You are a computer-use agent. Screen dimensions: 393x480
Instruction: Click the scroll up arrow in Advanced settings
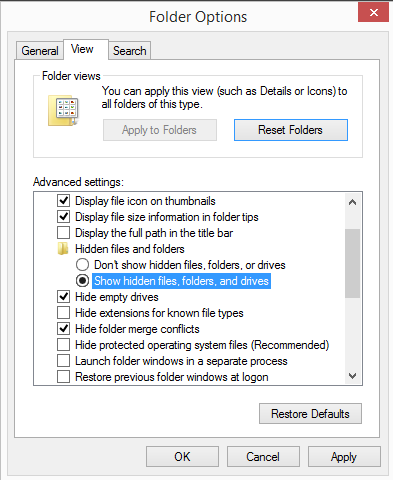click(x=352, y=202)
